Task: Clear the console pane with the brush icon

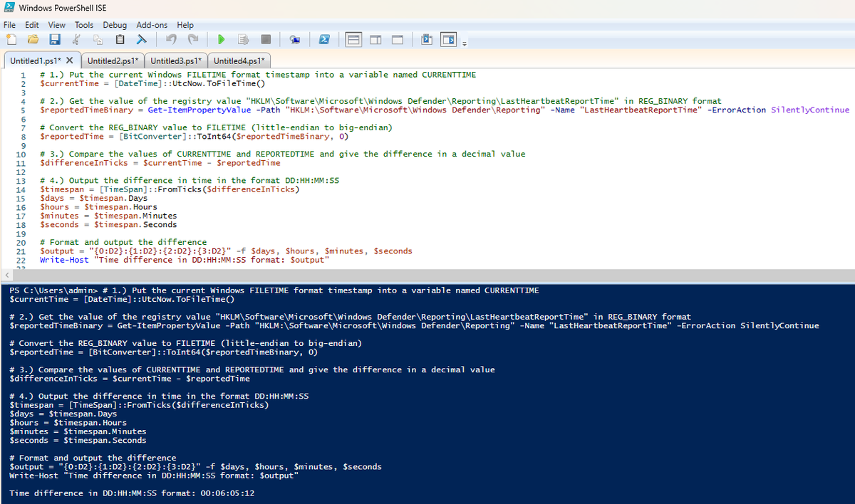Action: (x=142, y=39)
